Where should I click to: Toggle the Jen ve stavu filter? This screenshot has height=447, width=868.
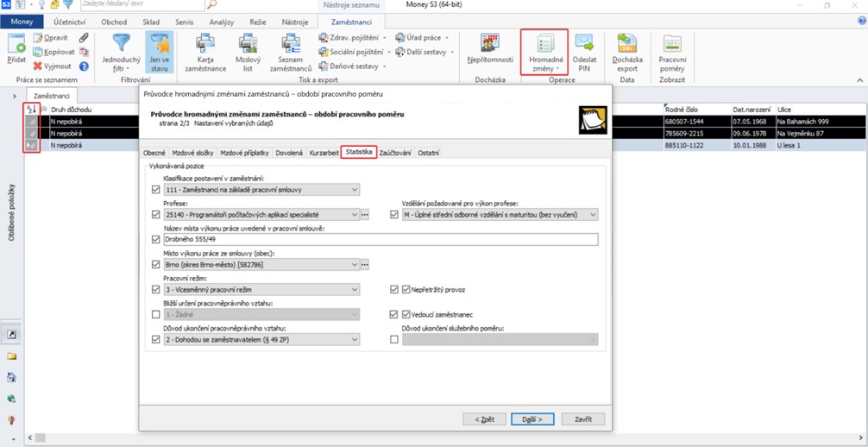(x=159, y=52)
